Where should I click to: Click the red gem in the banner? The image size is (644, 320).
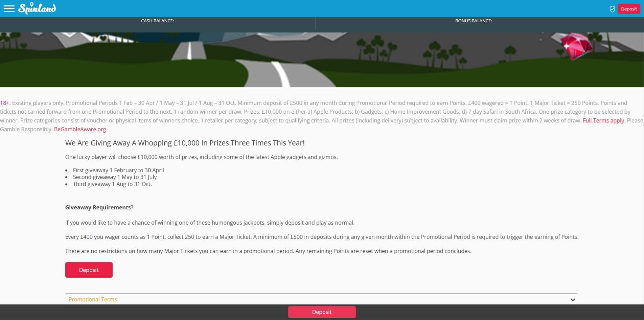tap(575, 46)
